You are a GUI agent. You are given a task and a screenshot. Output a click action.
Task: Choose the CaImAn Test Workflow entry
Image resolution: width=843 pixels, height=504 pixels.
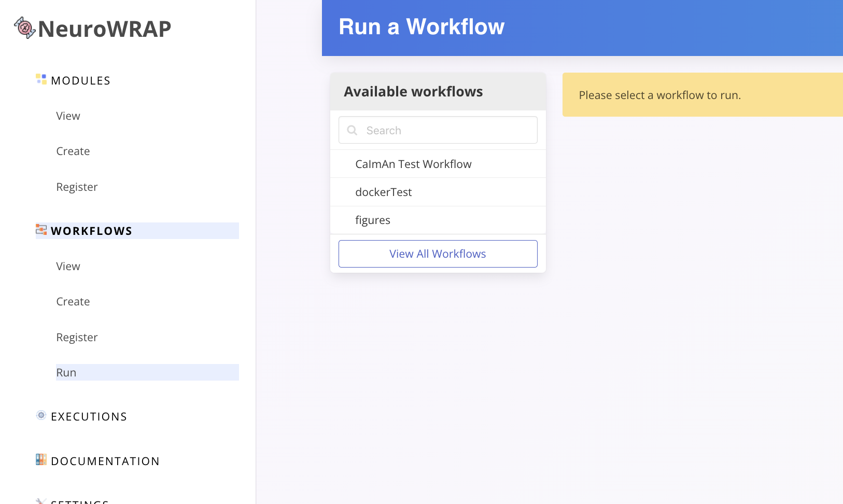pyautogui.click(x=438, y=164)
